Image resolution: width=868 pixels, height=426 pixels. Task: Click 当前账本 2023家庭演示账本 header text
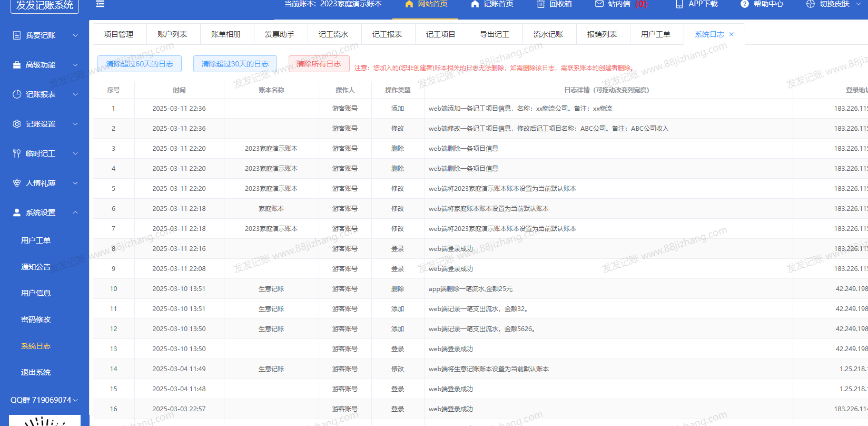[x=333, y=4]
